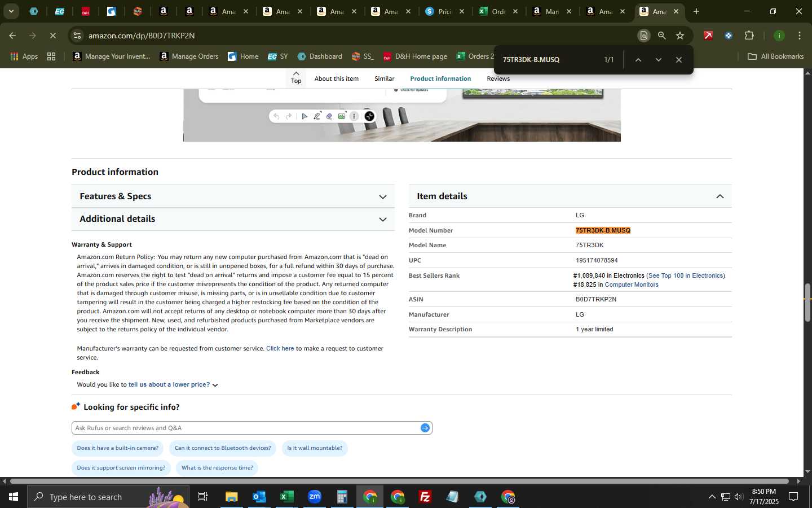Open the D&H Home page bookmark
812x508 pixels.
point(415,56)
